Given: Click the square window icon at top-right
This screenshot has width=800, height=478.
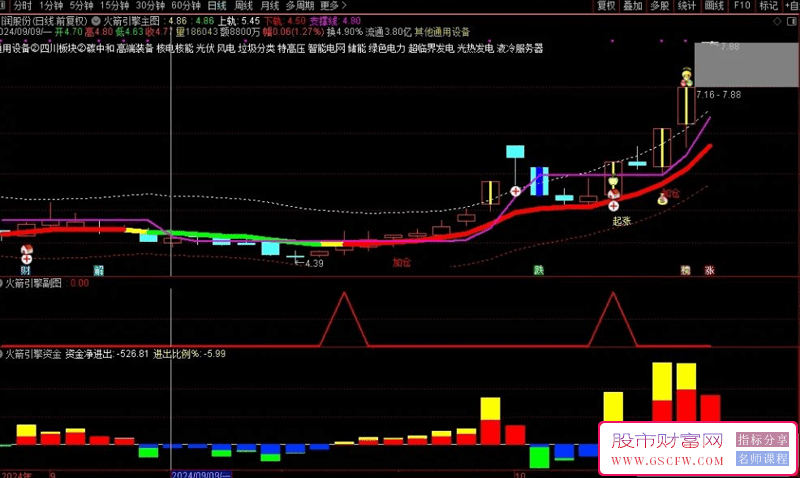Looking at the screenshot, I should (x=792, y=21).
